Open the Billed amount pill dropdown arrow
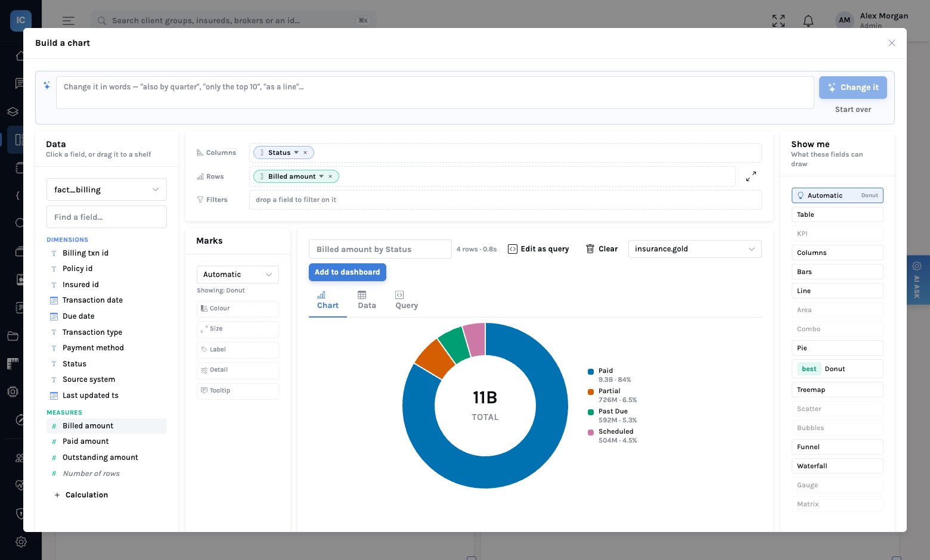930x560 pixels. coord(321,176)
